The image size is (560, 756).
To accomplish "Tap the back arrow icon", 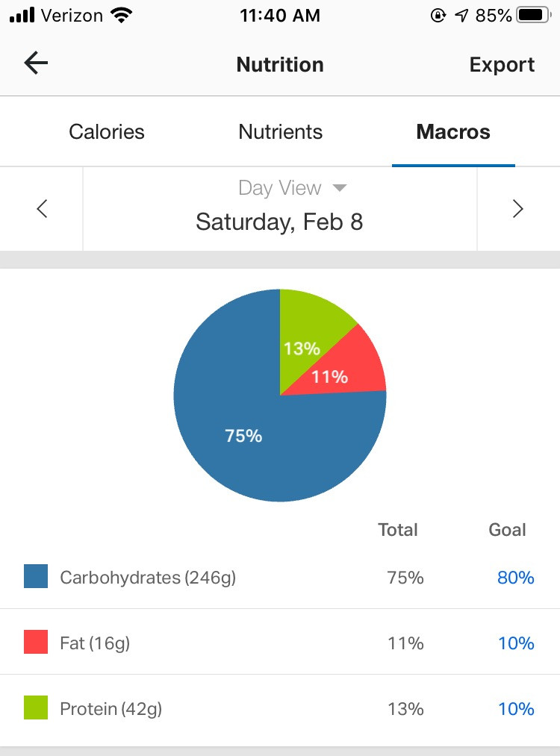I will 36,63.
